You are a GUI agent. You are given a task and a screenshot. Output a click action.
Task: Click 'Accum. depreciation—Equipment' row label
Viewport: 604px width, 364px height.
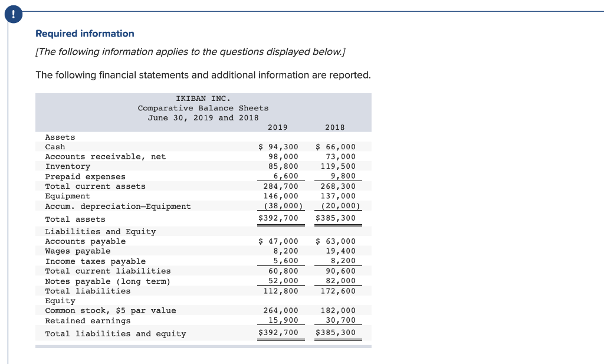click(x=118, y=206)
